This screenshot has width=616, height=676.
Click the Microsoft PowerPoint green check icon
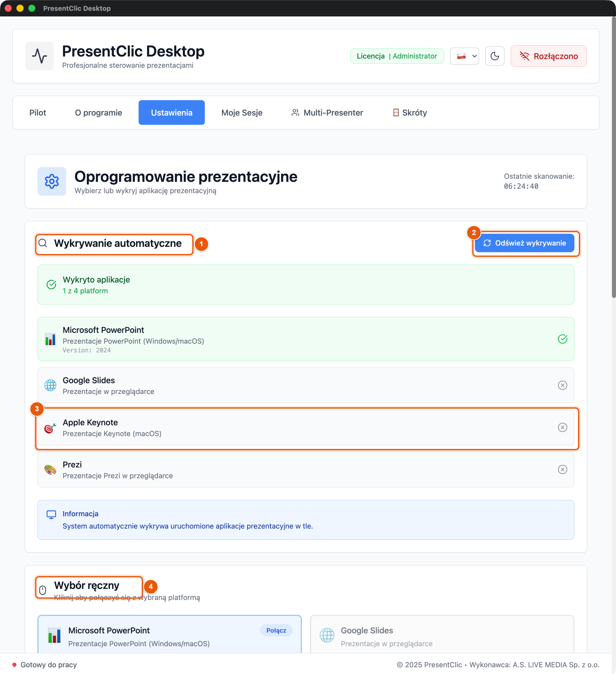click(562, 339)
